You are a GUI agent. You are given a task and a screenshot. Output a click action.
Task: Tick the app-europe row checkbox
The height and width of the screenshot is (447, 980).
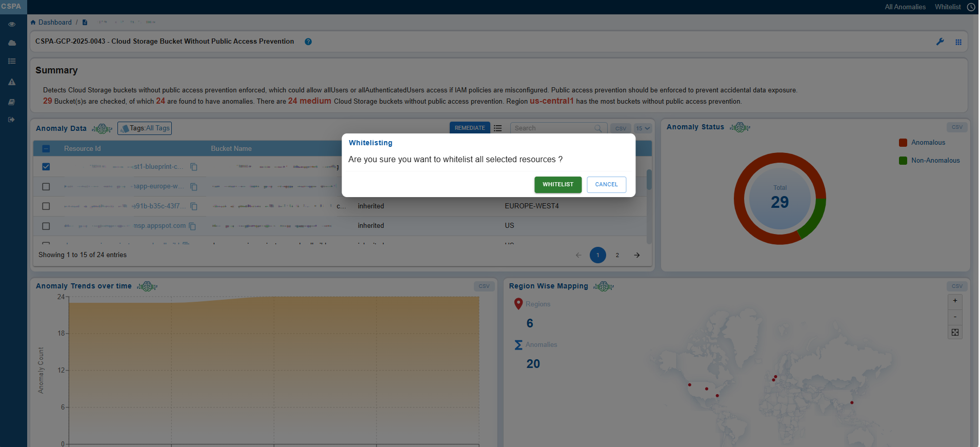[46, 187]
